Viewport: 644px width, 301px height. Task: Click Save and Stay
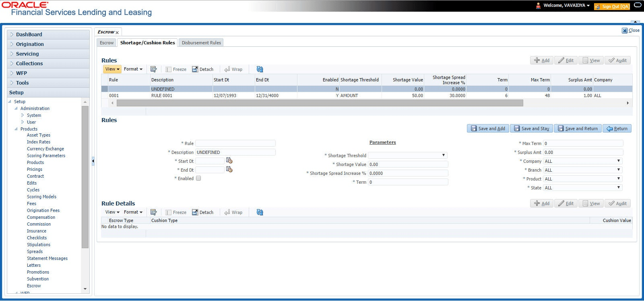coord(531,129)
